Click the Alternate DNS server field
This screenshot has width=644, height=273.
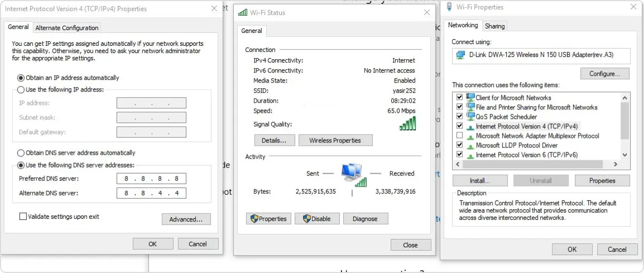151,193
